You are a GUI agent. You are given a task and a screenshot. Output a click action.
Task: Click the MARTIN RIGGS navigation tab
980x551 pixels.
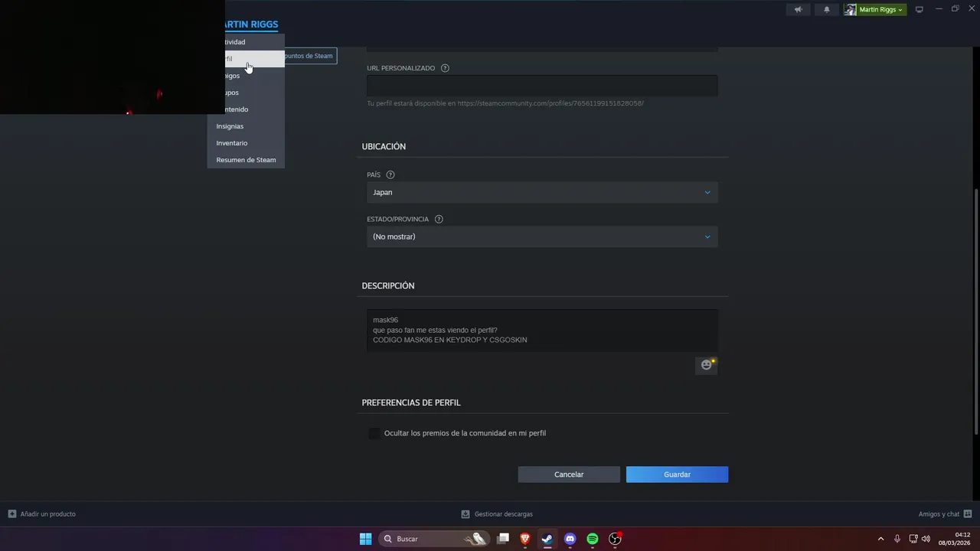[252, 24]
